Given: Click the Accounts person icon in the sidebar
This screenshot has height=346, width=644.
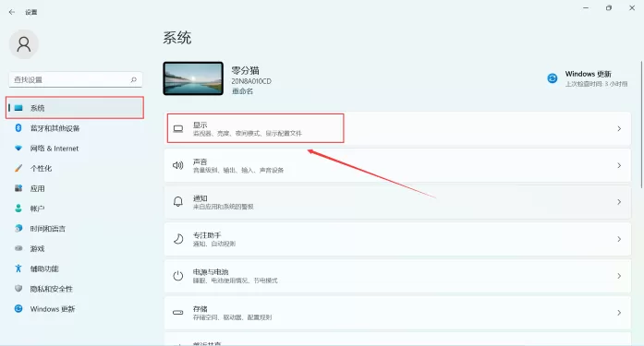Looking at the screenshot, I should tap(18, 209).
